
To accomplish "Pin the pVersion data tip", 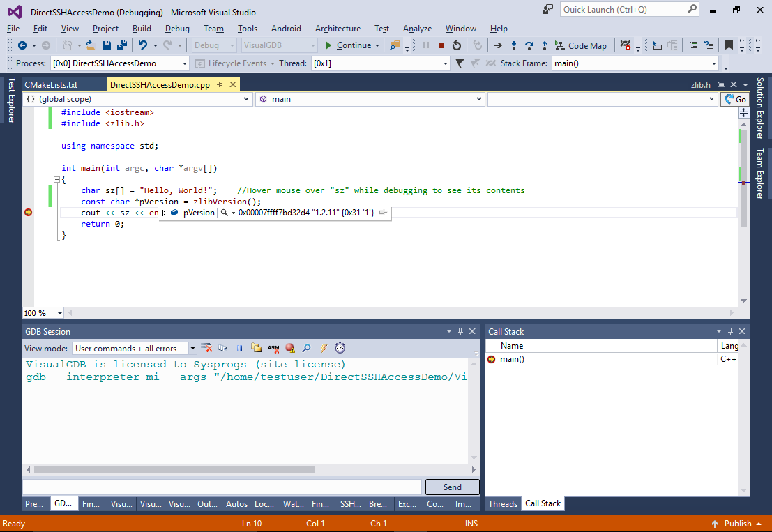I will (383, 213).
